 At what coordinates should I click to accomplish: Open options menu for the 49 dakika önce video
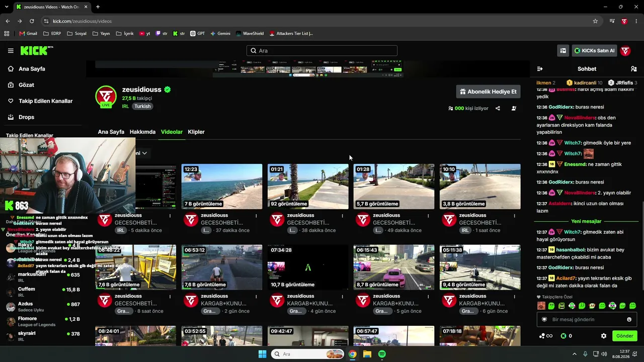[x=428, y=216]
